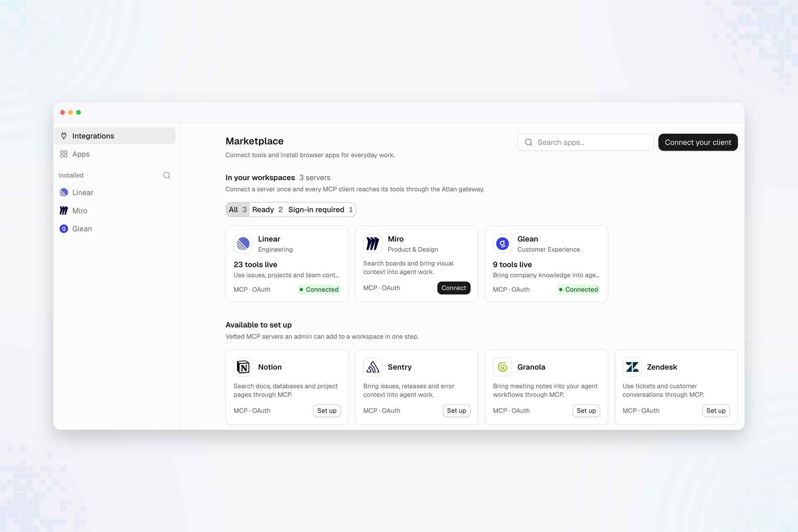The image size is (798, 532).
Task: Click the Linear logo in Installed list
Action: click(64, 193)
